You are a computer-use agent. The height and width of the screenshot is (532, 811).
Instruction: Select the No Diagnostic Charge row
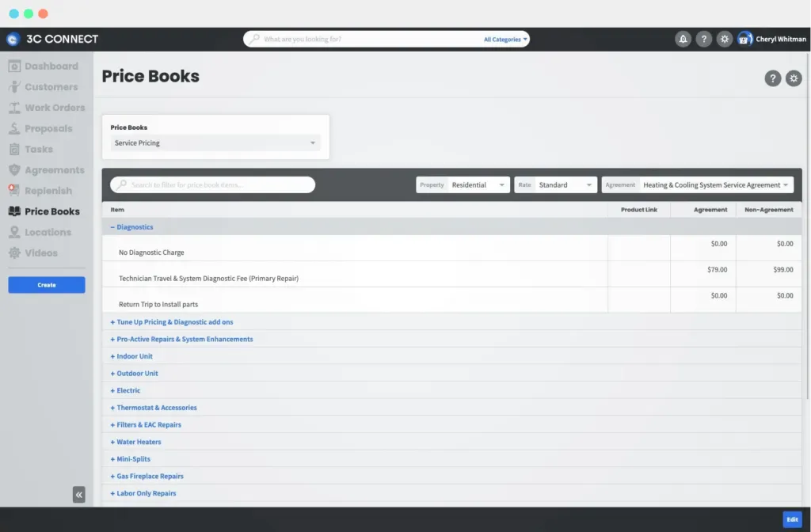[451, 248]
